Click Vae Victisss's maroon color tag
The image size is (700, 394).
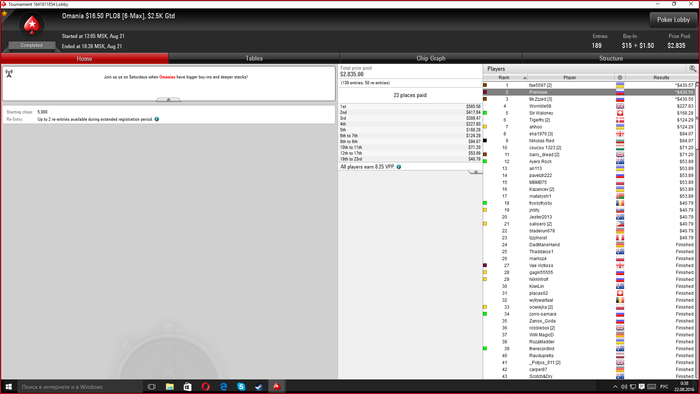(485, 265)
